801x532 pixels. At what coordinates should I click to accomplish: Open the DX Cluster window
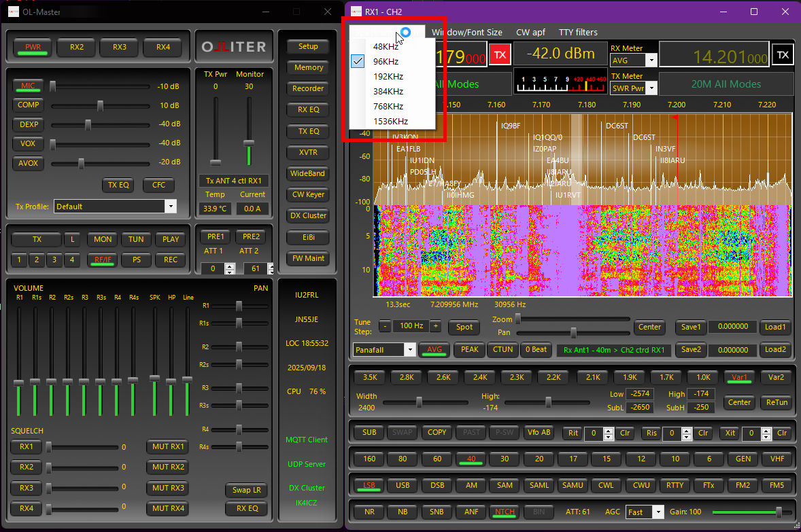(307, 215)
